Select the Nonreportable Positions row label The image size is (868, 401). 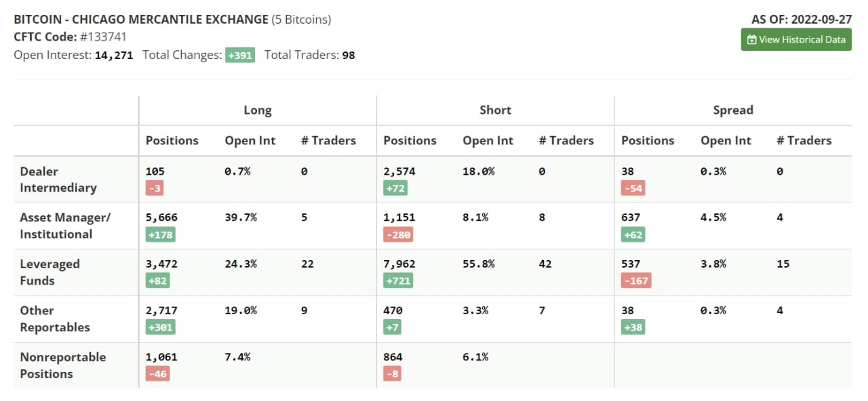[63, 365]
